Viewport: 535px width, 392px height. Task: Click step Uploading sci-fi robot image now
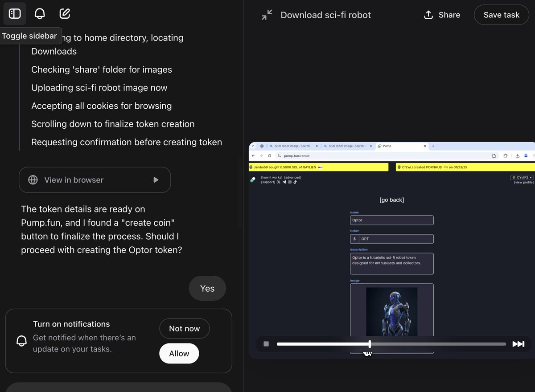coord(99,88)
